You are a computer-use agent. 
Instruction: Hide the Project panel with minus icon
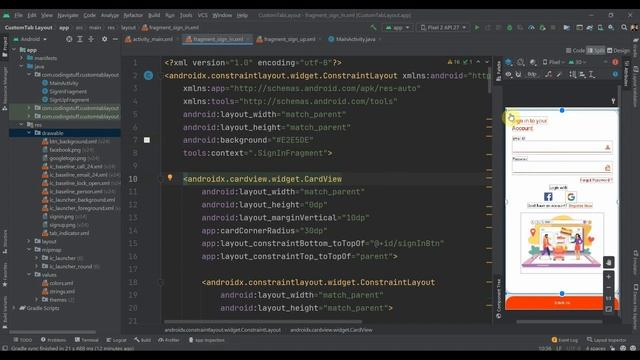point(116,39)
